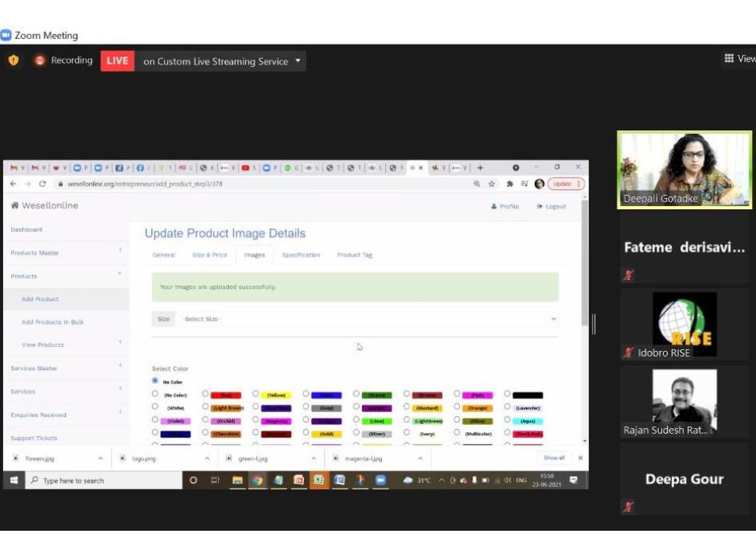This screenshot has width=756, height=557.
Task: Switch to the Product Tag tab
Action: [x=355, y=255]
